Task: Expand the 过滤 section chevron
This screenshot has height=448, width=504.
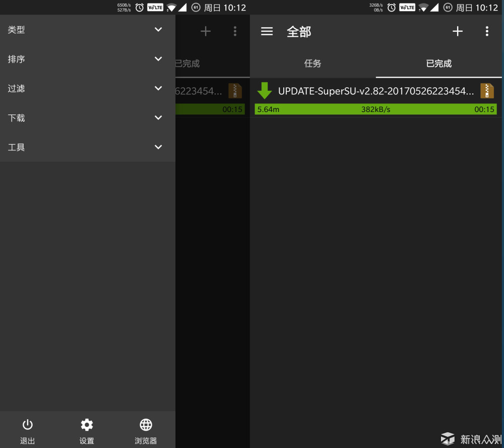Action: point(158,88)
